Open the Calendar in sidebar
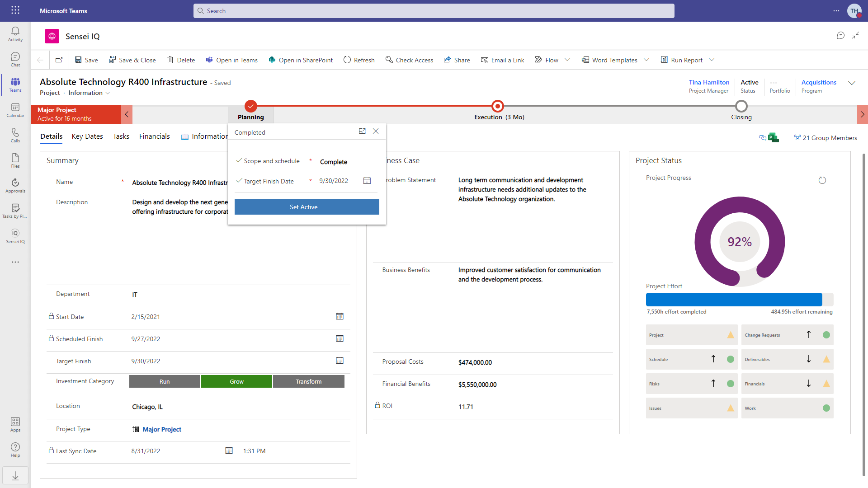The height and width of the screenshot is (488, 868). pos(15,110)
